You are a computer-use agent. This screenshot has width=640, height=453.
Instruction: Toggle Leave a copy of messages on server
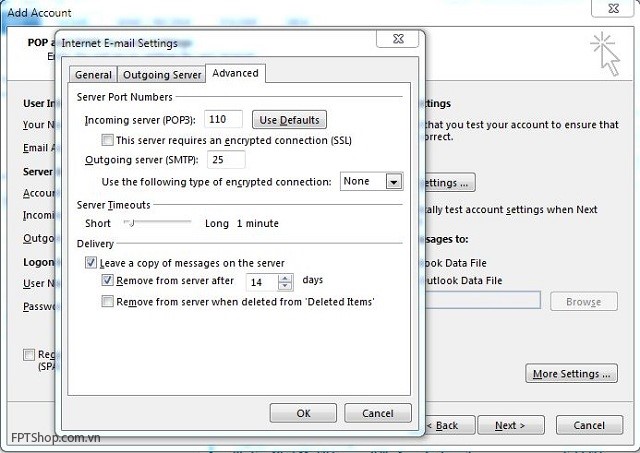coord(92,262)
